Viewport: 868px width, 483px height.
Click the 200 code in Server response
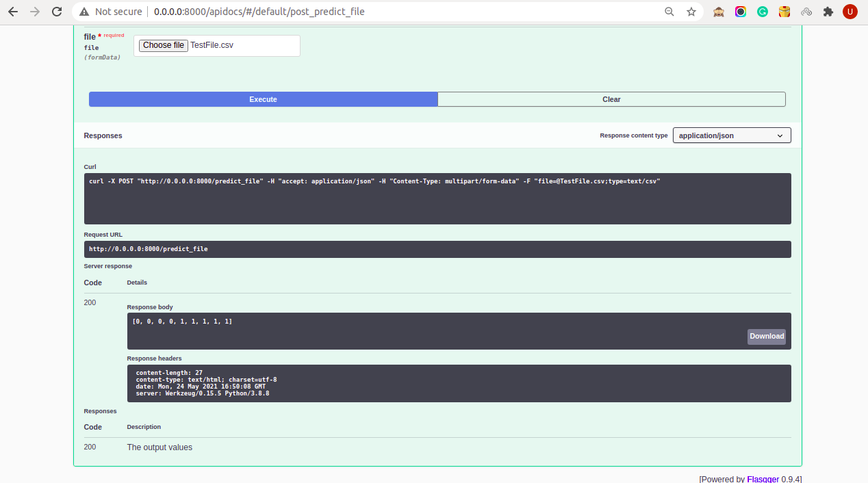(x=90, y=302)
